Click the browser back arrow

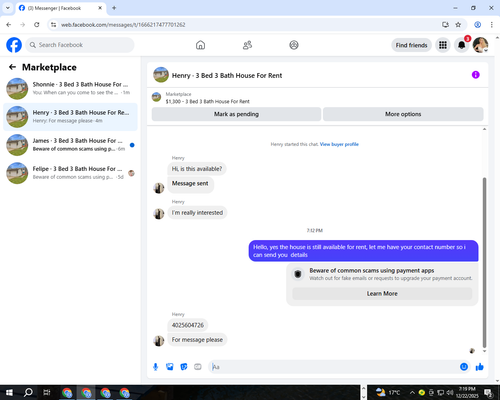pyautogui.click(x=9, y=25)
